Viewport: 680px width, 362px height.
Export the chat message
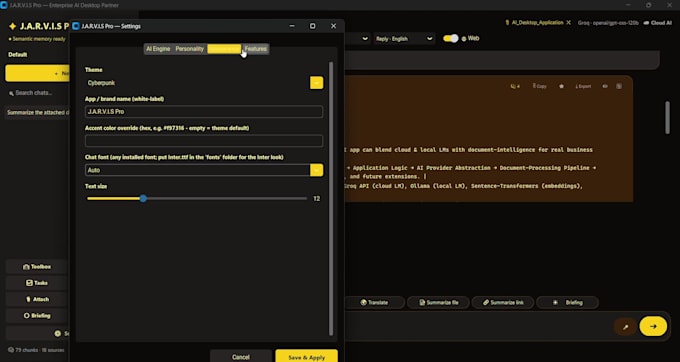coord(583,86)
